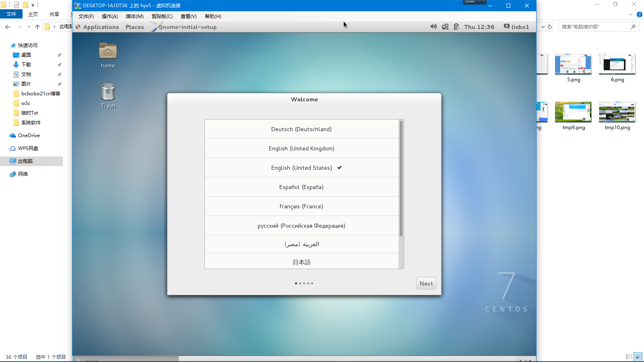Image resolution: width=644 pixels, height=362 pixels.
Task: Click the Up arrow in File Explorer
Action: tap(37, 27)
